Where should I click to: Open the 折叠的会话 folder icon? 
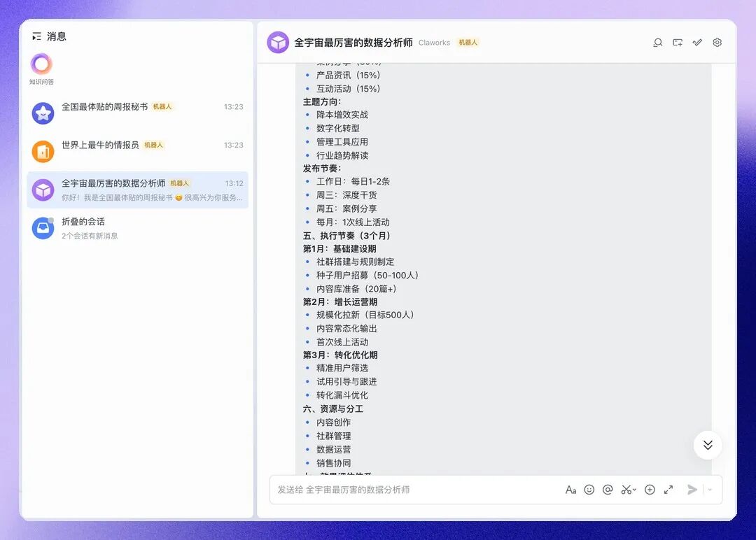(x=43, y=228)
